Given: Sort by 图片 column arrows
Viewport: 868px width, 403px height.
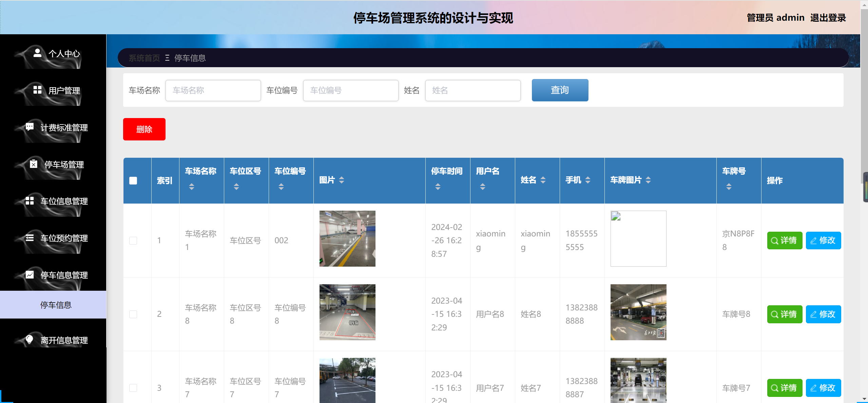Looking at the screenshot, I should tap(342, 180).
